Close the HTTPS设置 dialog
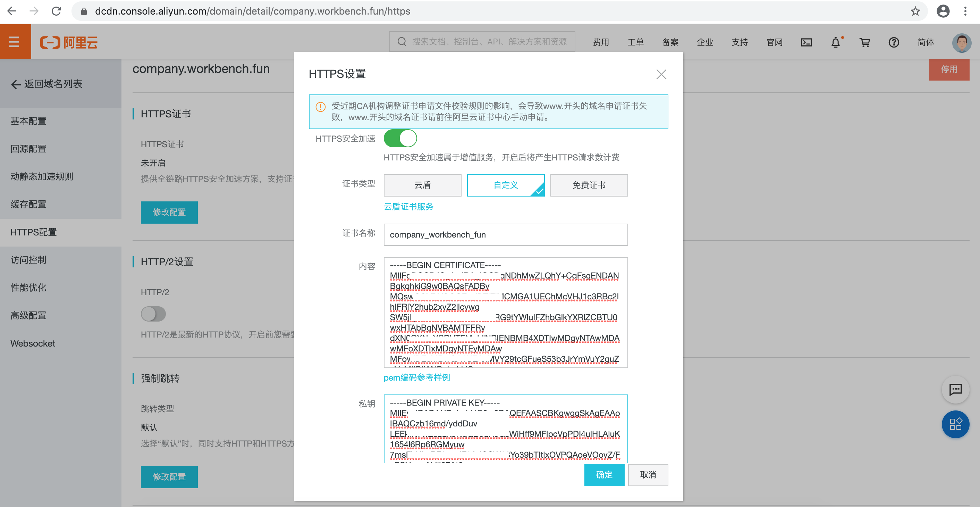This screenshot has height=507, width=980. tap(661, 74)
